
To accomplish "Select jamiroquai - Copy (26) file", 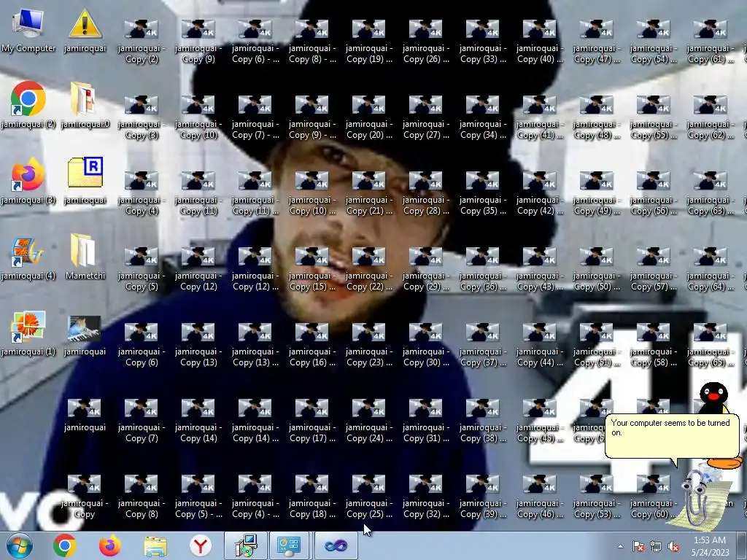I will coord(425,41).
